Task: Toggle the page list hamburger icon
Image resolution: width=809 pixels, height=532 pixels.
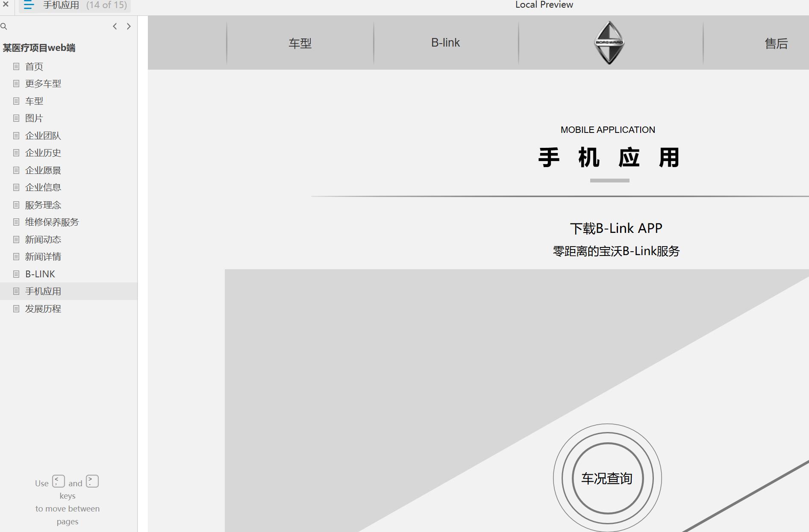Action: click(x=29, y=5)
